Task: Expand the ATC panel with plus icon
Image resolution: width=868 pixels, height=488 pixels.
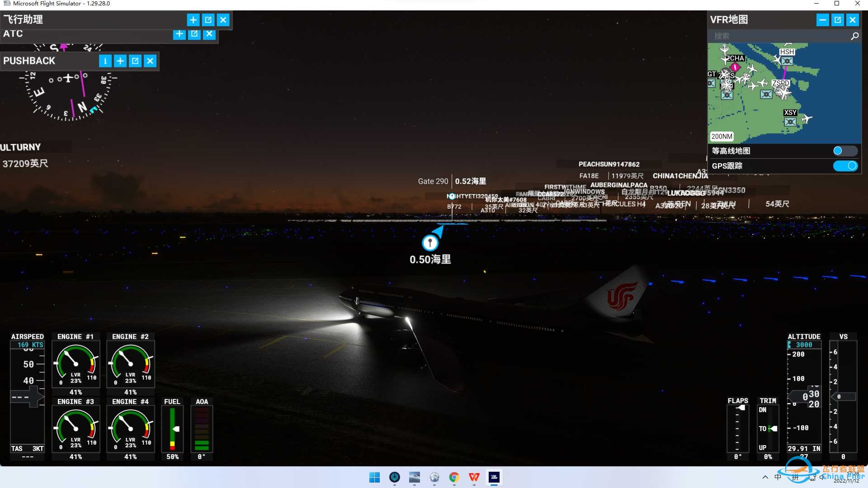Action: pos(179,34)
